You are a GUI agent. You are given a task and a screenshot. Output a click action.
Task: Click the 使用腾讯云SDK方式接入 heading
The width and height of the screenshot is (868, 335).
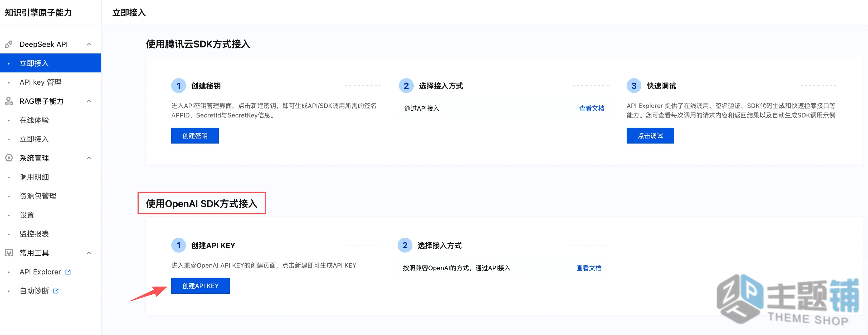pyautogui.click(x=198, y=44)
